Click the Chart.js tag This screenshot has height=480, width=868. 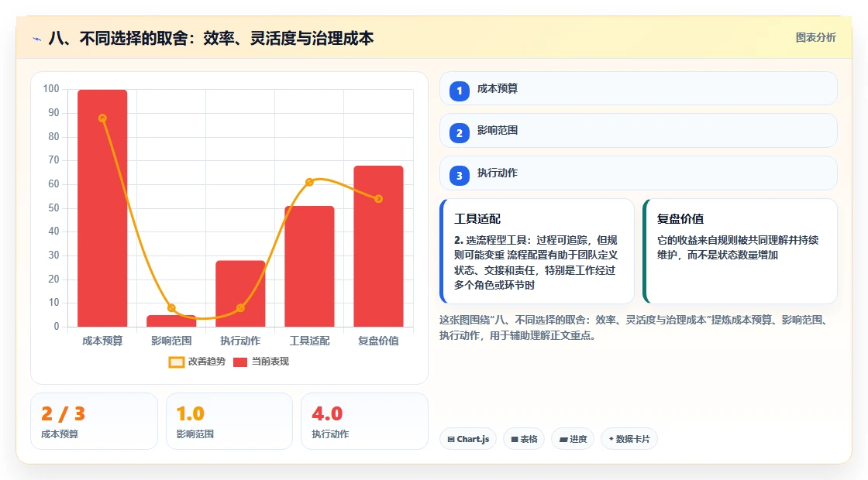(468, 439)
